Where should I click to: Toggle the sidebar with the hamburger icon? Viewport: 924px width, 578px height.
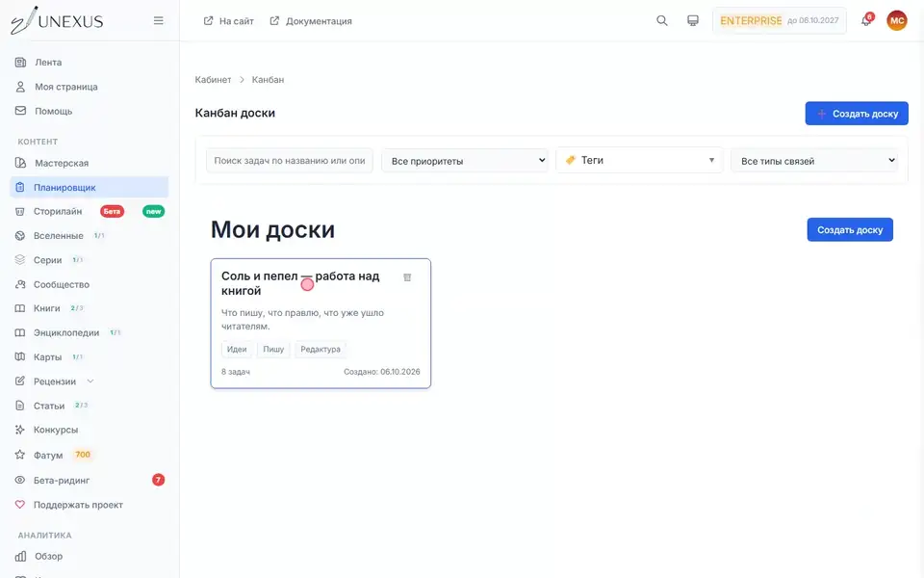coord(159,20)
